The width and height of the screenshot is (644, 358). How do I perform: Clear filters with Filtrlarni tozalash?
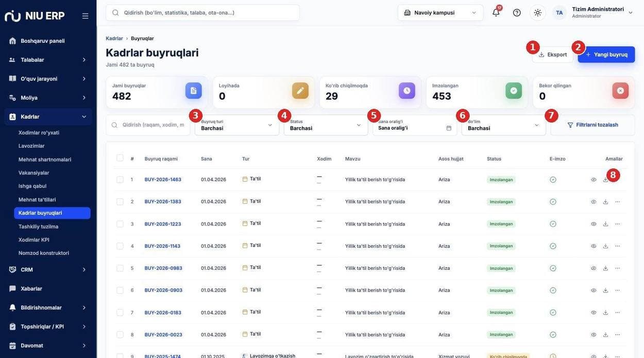tap(592, 125)
